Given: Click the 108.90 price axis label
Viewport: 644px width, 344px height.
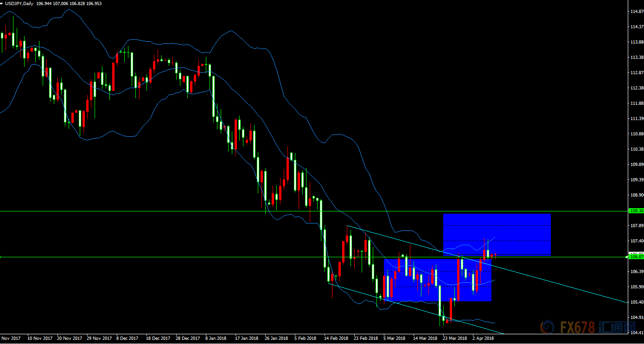Looking at the screenshot, I should point(637,195).
